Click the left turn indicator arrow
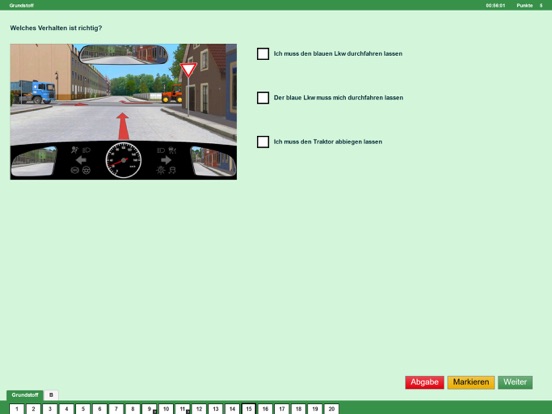 point(81,161)
